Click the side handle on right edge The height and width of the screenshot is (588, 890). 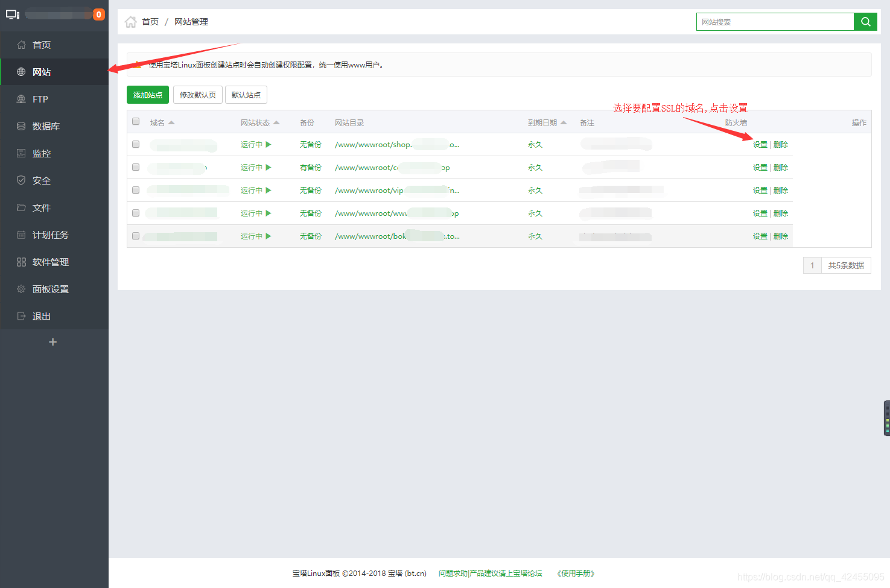[887, 418]
